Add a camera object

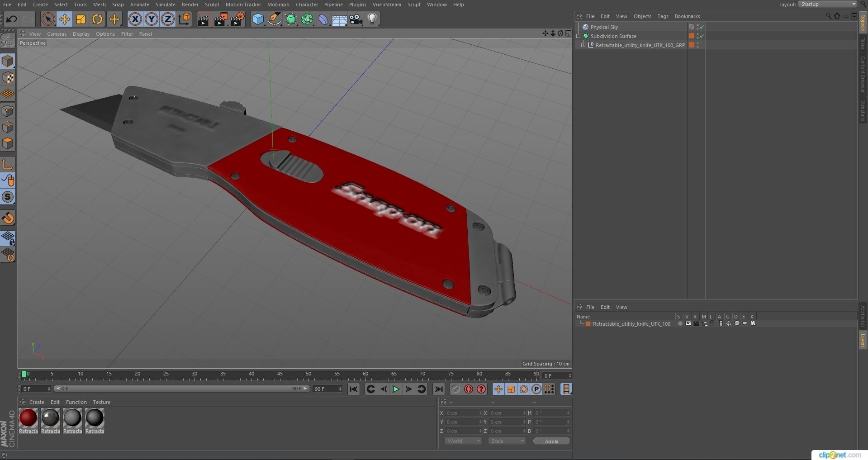point(356,19)
